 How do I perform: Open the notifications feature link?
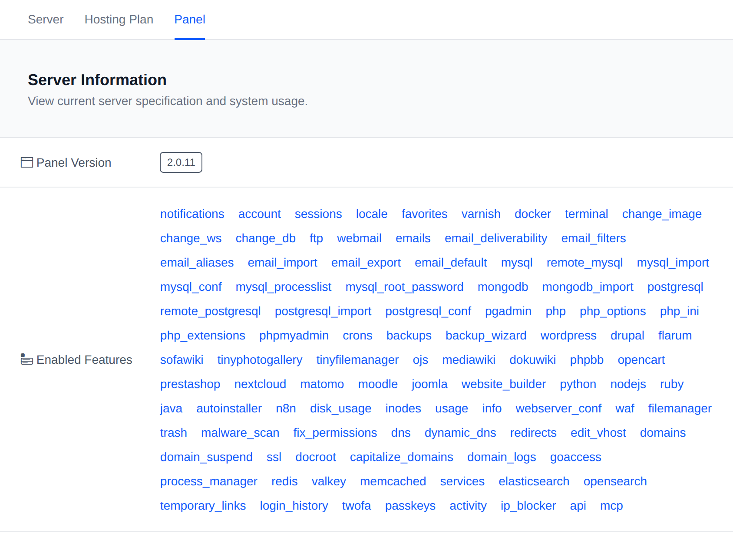(192, 214)
